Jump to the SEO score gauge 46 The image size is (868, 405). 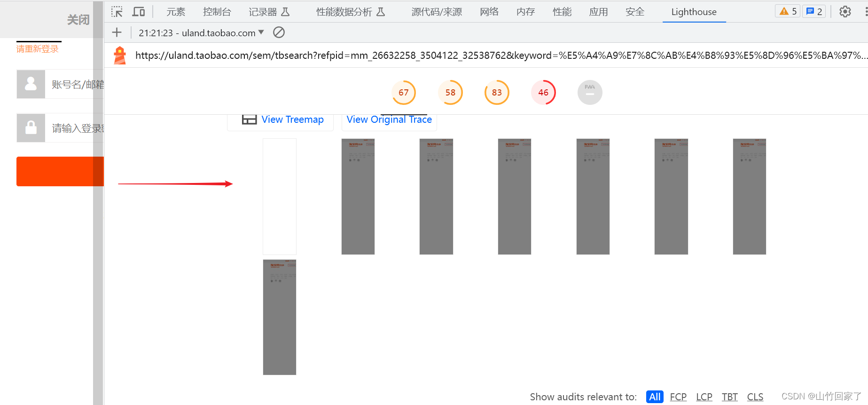pos(543,93)
